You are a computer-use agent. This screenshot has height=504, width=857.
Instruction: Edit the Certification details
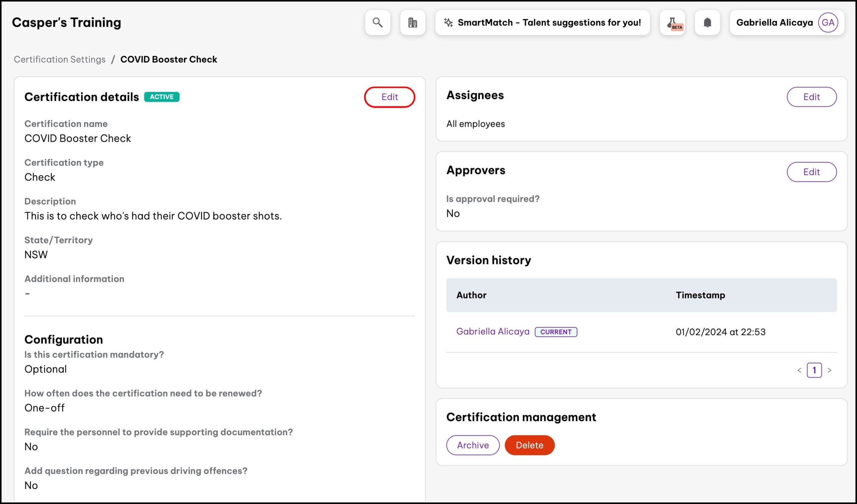tap(389, 97)
